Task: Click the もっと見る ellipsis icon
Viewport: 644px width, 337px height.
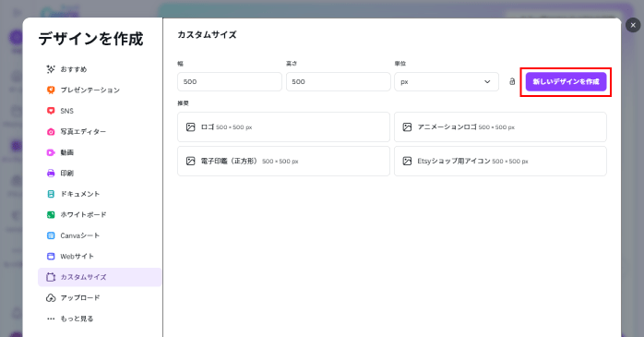Action: pyautogui.click(x=51, y=319)
